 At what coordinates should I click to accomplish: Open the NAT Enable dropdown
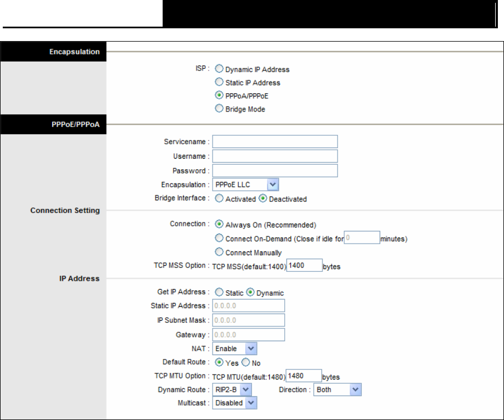pos(234,348)
